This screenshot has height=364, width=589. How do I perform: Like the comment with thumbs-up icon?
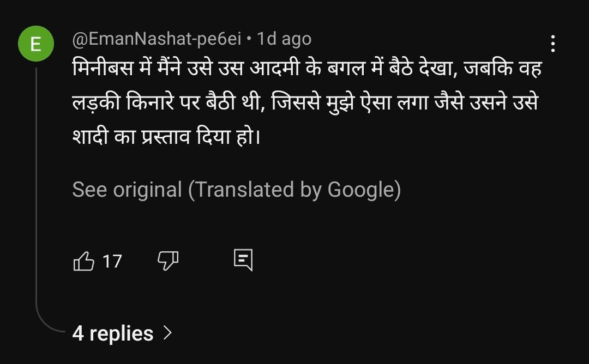(83, 262)
